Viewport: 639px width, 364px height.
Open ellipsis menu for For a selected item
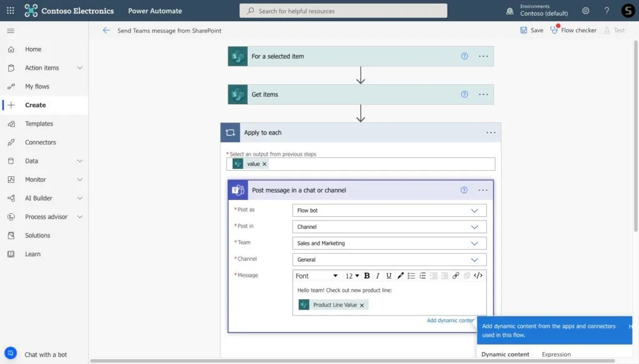click(x=484, y=56)
